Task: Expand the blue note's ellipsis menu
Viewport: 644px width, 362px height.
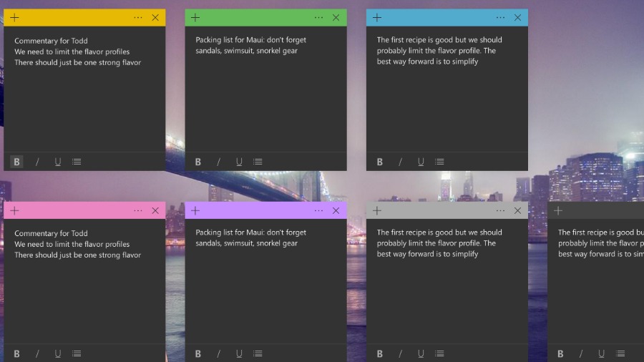Action: [x=500, y=18]
